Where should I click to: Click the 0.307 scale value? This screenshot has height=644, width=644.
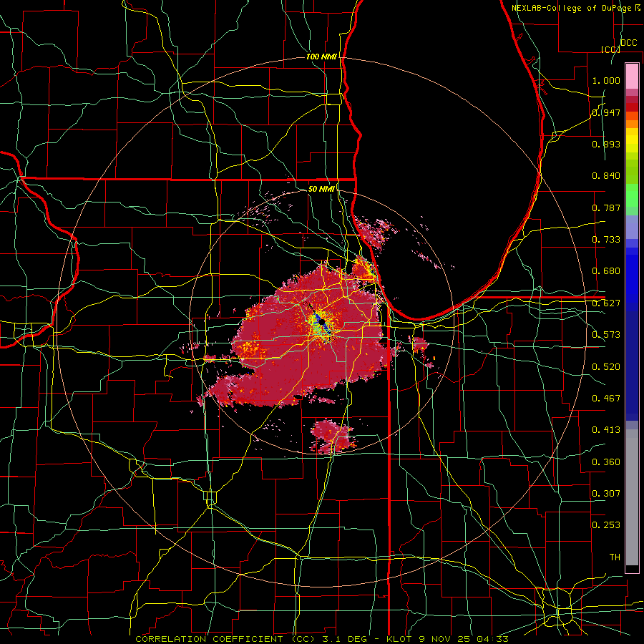click(x=606, y=494)
